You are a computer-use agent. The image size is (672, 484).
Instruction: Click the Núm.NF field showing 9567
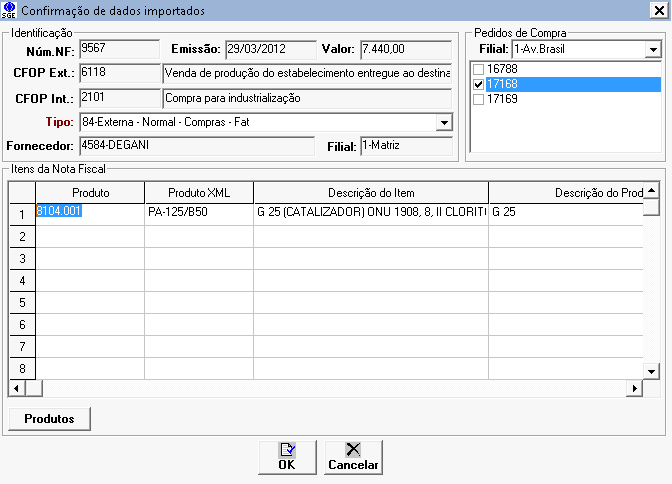tap(118, 48)
